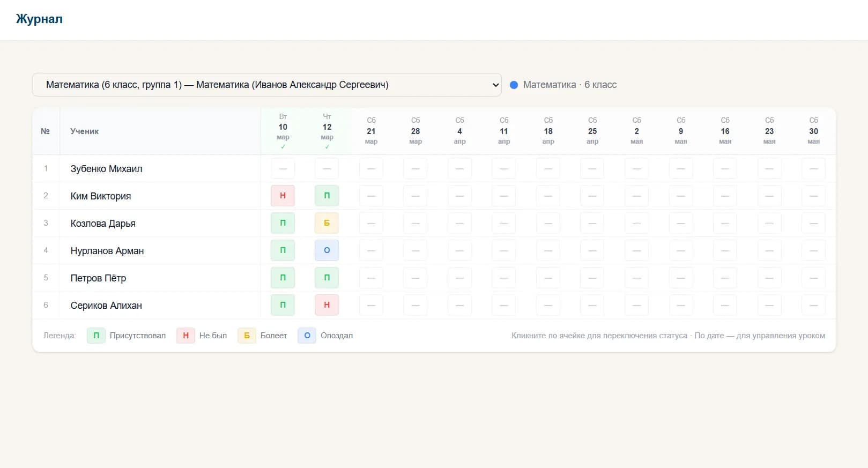
Task: Select the Сб 30 мая date column header
Action: pos(813,131)
